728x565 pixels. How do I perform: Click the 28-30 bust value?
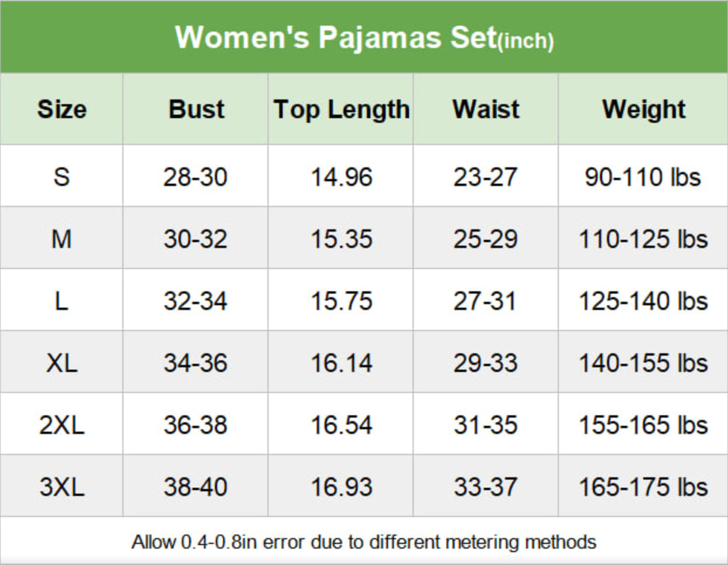click(195, 177)
